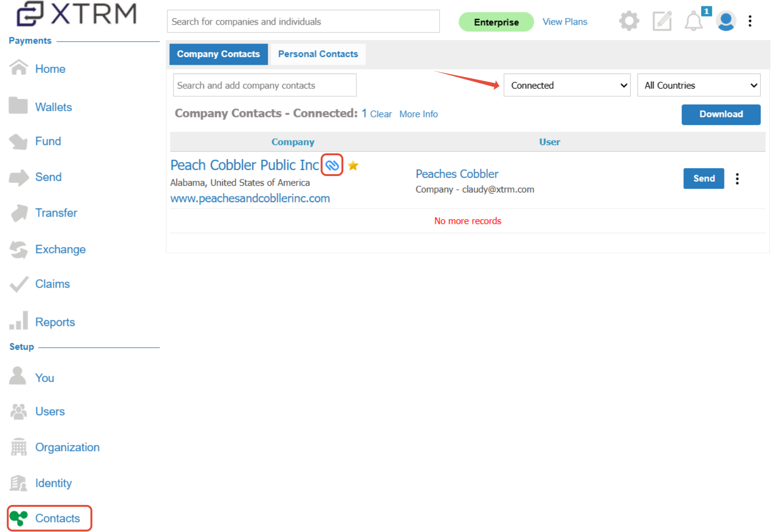
Task: Open Organization setup page
Action: click(67, 447)
